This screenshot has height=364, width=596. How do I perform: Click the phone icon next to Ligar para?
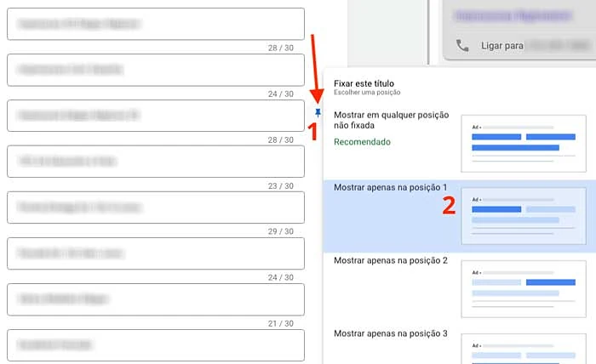click(462, 46)
